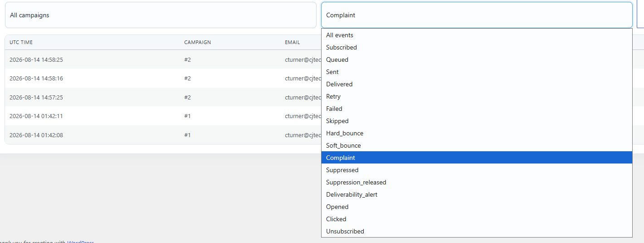Viewport: 644px width, 243px height.
Task: Click the UTC TIME column header
Action: 21,42
